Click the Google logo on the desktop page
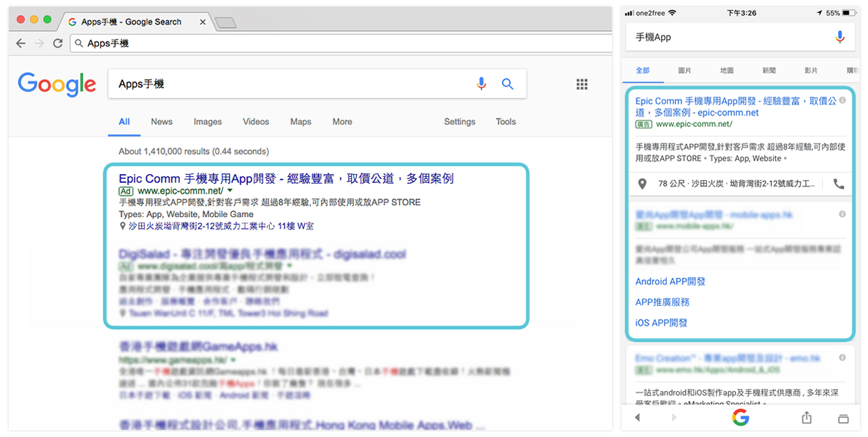The height and width of the screenshot is (437, 868). pos(57,84)
